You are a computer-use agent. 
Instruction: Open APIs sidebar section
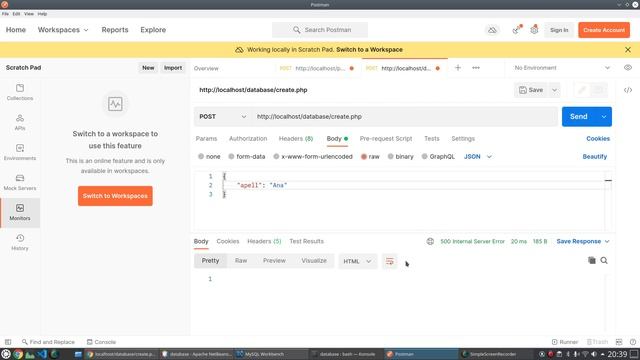tap(20, 122)
